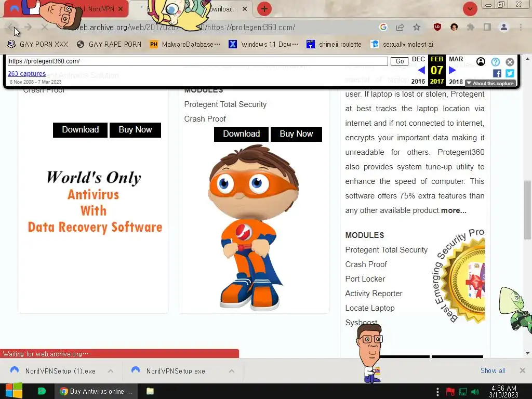This screenshot has width=532, height=399.
Task: Expand options for NordVPNSetup (1).exe download
Action: point(111,371)
